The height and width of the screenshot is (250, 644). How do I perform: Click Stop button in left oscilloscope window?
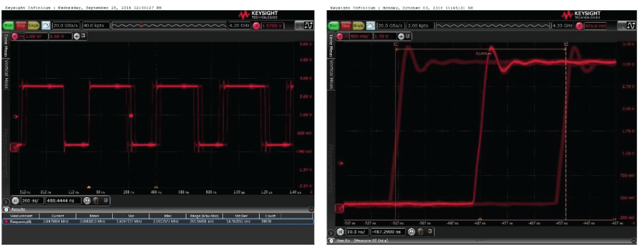coord(21,25)
